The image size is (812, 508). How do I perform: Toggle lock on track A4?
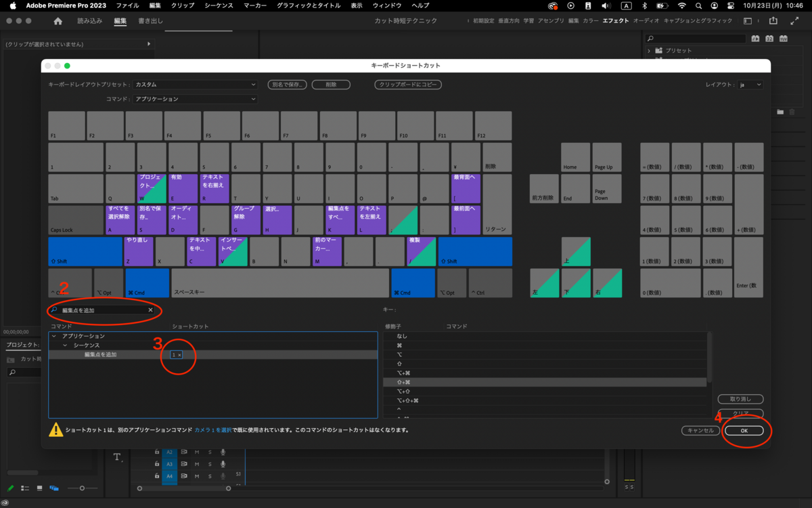point(157,476)
